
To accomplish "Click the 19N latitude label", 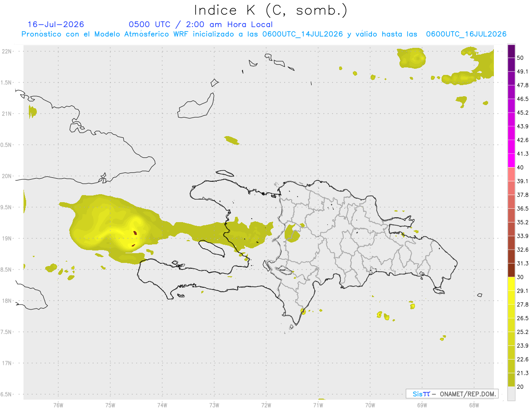I will click(x=7, y=238).
